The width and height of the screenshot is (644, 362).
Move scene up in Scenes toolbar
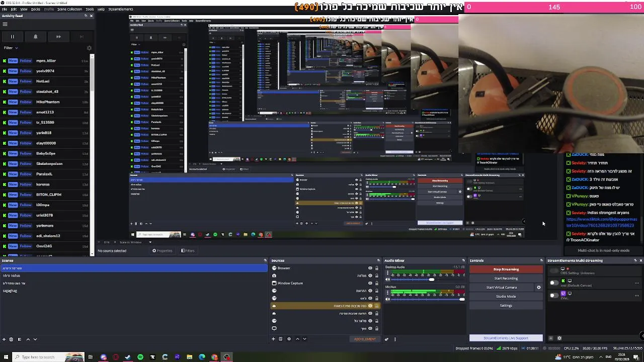[x=28, y=339]
